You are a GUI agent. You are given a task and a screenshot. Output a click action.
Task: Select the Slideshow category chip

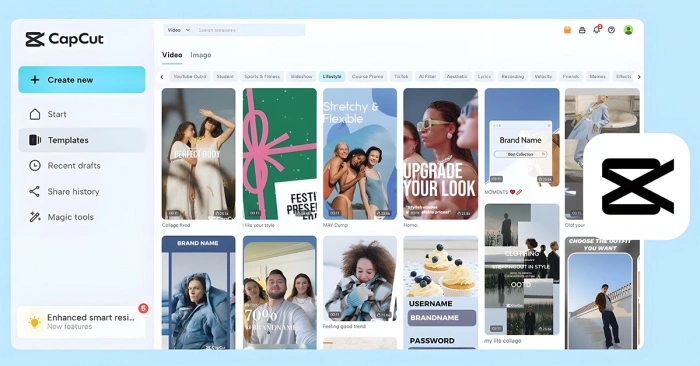pos(301,77)
